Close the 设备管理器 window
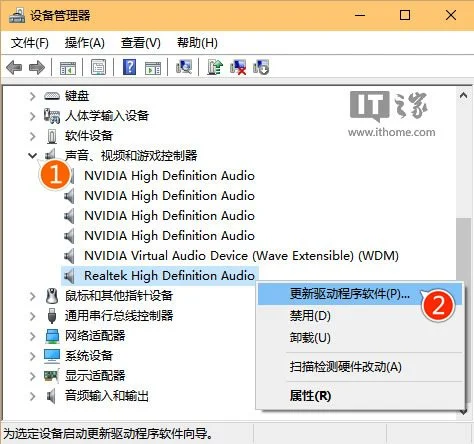This screenshot has height=444, width=474. [451, 15]
